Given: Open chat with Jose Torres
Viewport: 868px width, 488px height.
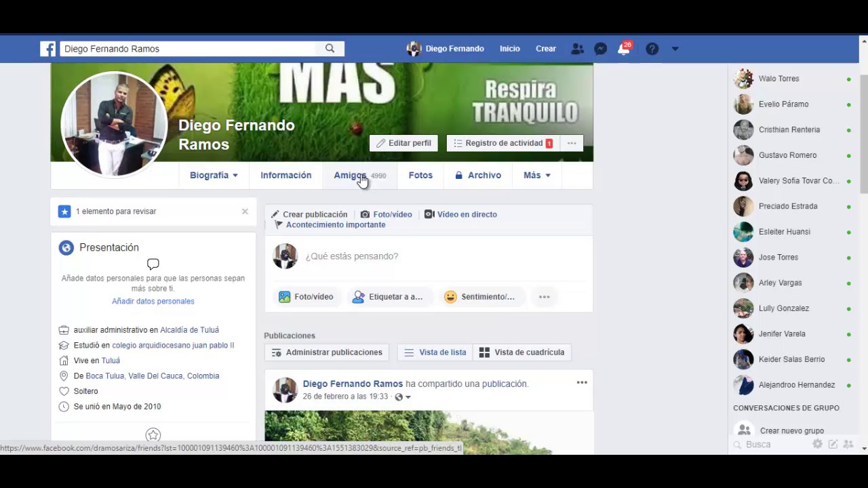Looking at the screenshot, I should click(792, 258).
